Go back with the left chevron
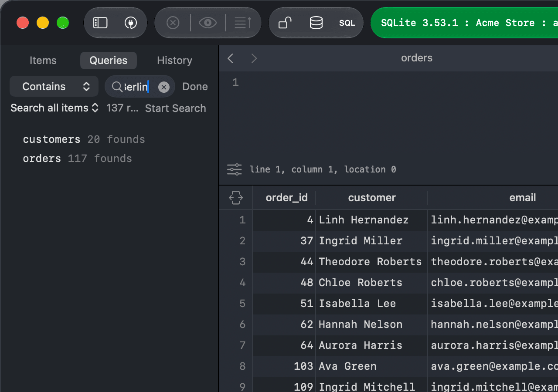 pos(231,58)
